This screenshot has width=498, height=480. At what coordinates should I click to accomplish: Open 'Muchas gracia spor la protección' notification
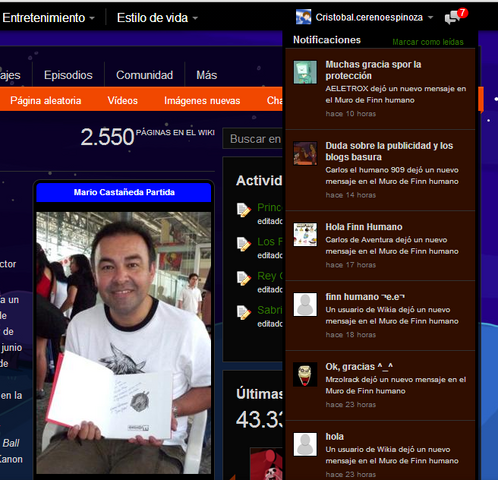pos(373,70)
